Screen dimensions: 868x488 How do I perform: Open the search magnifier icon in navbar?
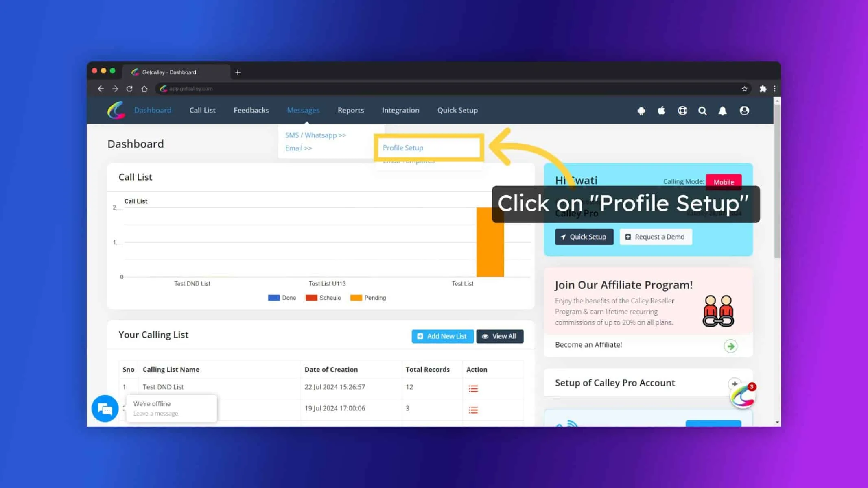point(702,111)
